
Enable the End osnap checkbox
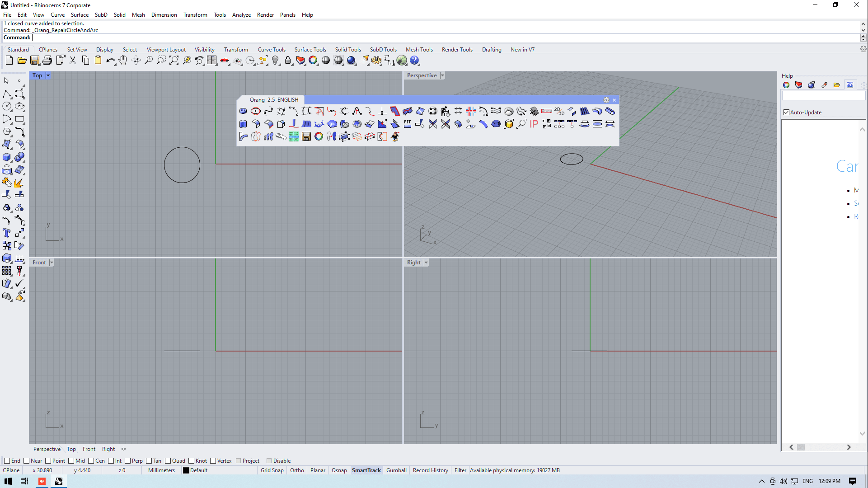click(7, 461)
